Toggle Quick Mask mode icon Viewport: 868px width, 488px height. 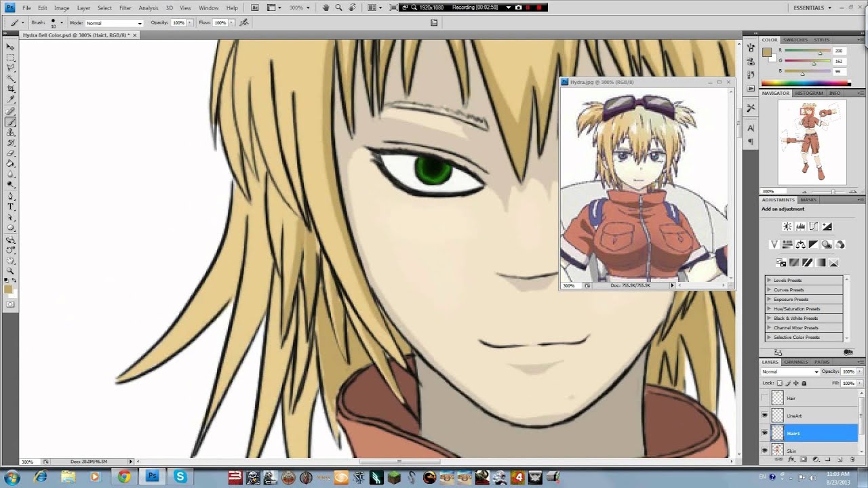[x=10, y=304]
